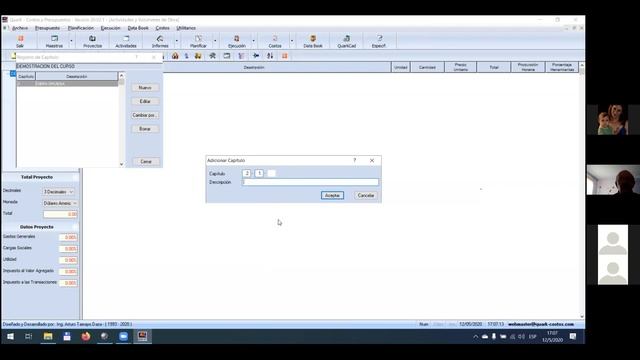
Task: Click the Borrar button in Registro de Capítulo
Action: click(145, 129)
